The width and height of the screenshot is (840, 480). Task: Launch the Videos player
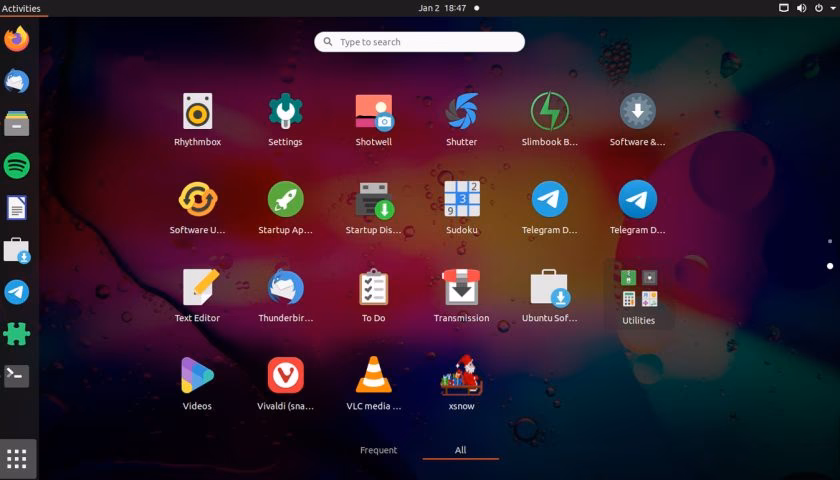(197, 375)
